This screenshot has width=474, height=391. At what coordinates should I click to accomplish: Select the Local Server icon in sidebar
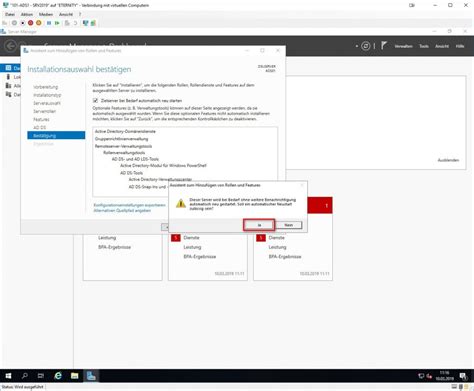tap(8, 77)
